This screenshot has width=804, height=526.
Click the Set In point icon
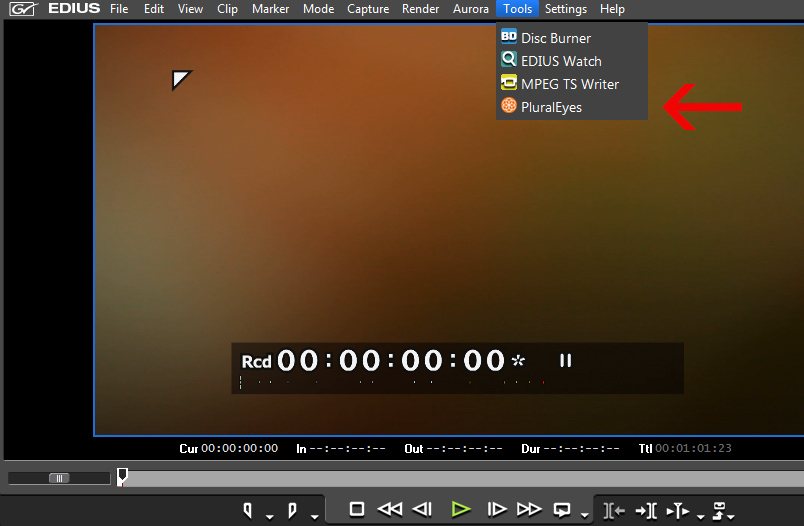pyautogui.click(x=248, y=510)
